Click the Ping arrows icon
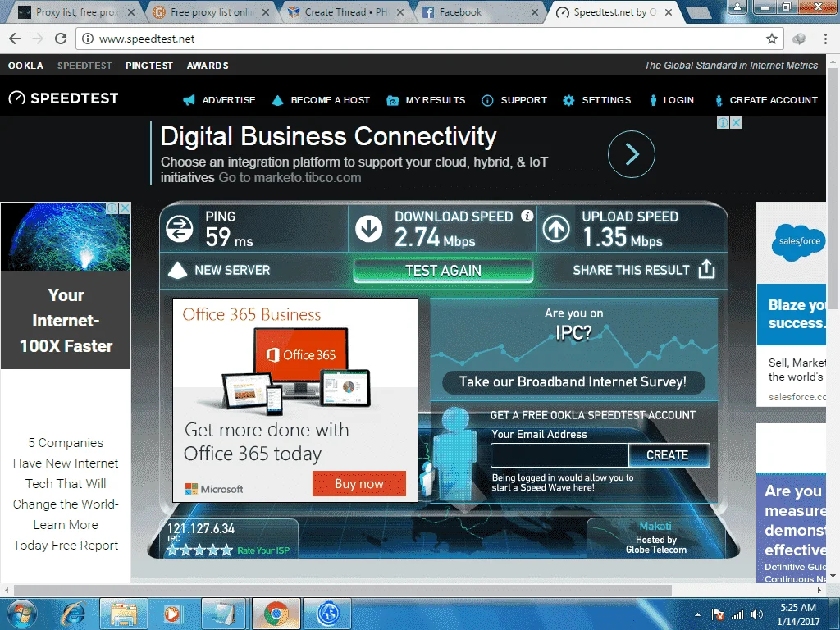The image size is (840, 630). (180, 229)
